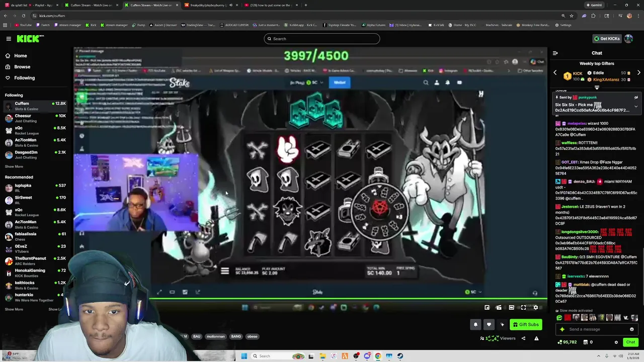Image resolution: width=644 pixels, height=362 pixels.
Task: Open Dasgasd3m channel in sidebar
Action: tap(35, 154)
